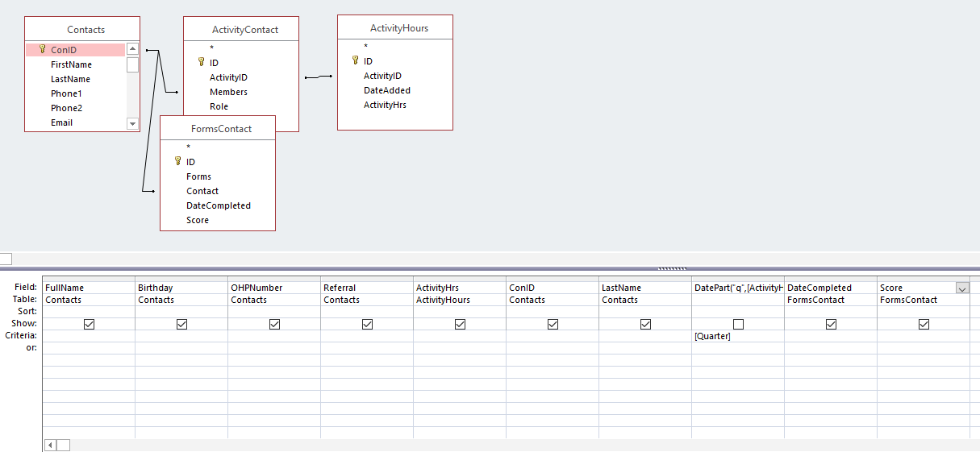Click the scroll up arrow in Contacts list
Viewport: 980px width, 452px height.
[132, 49]
